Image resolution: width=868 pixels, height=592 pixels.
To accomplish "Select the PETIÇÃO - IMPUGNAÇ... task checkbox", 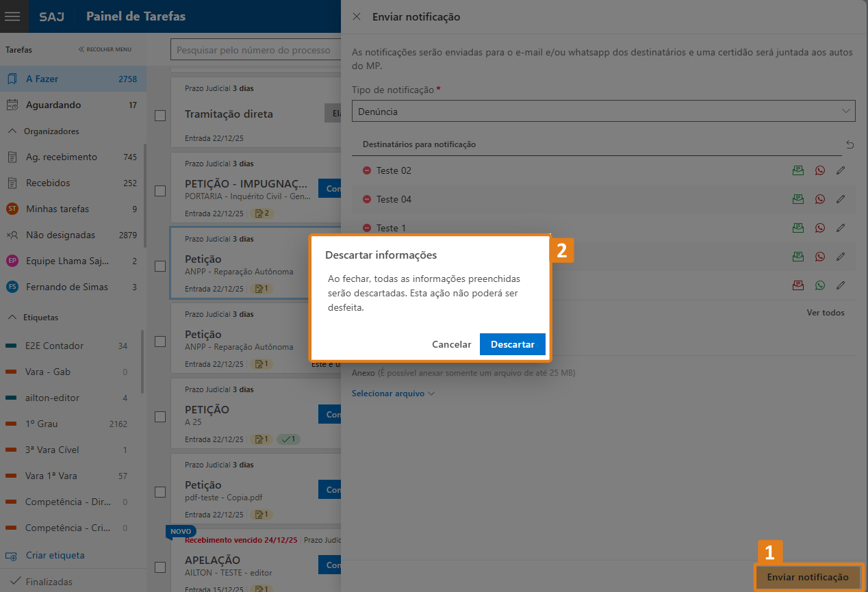I will 160,191.
